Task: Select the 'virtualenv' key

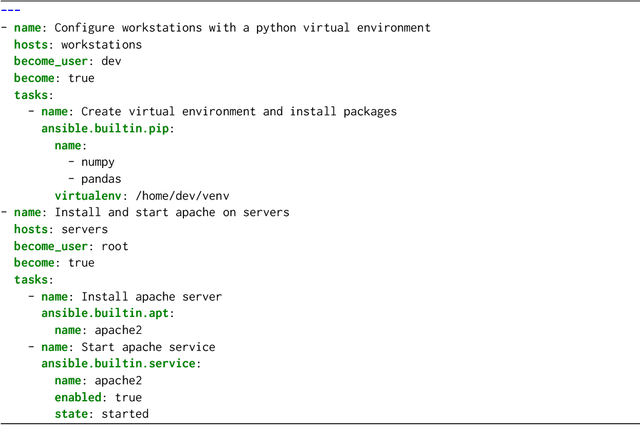Action: 87,196
